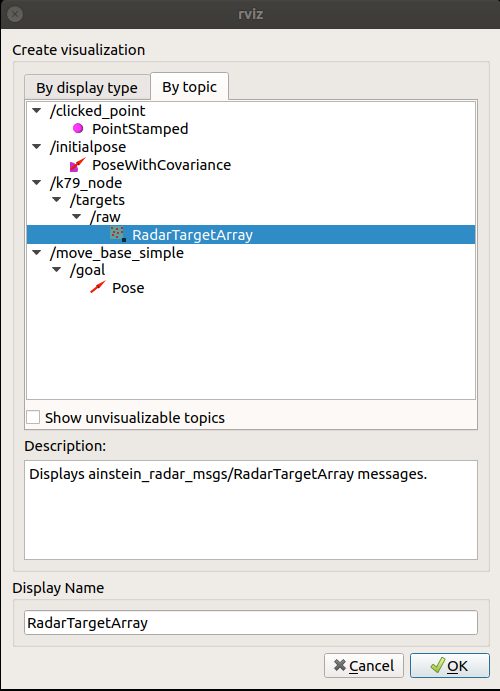Click the X icon on Cancel
The image size is (500, 691).
339,665
